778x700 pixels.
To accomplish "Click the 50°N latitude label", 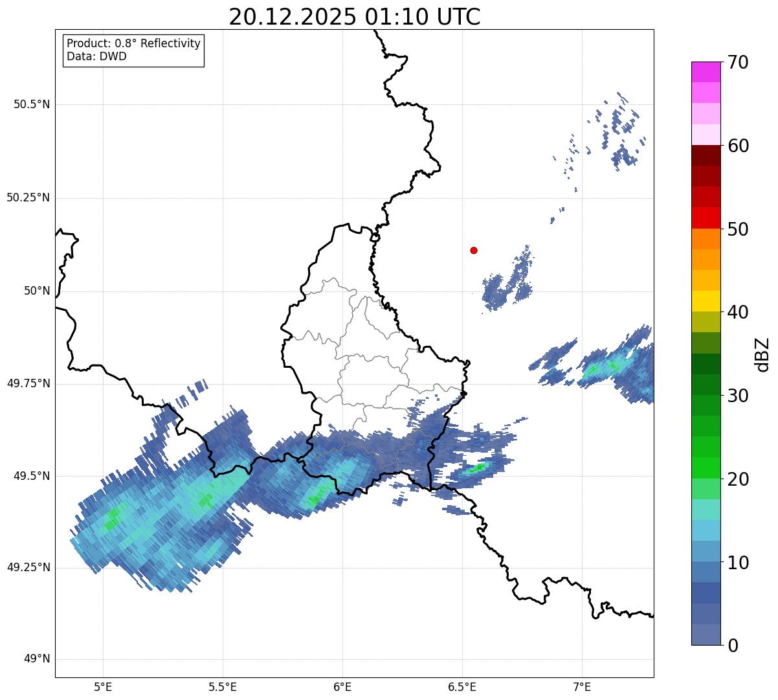I will [x=37, y=291].
